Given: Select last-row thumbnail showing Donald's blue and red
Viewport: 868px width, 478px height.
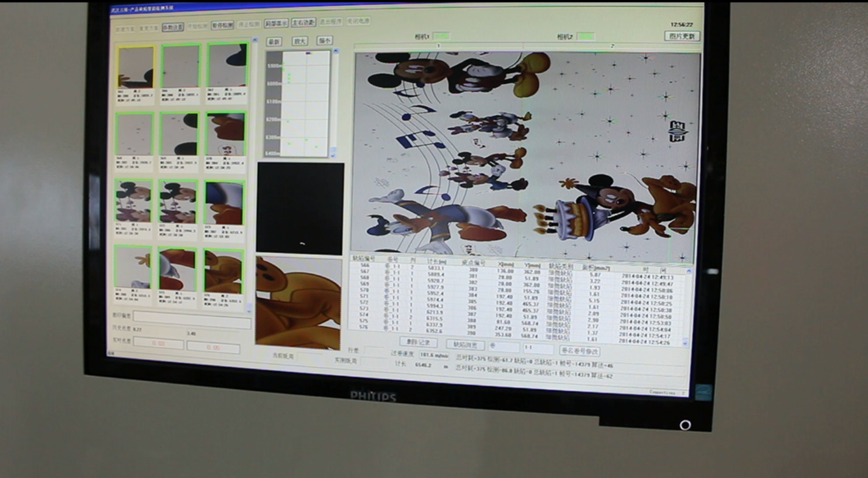Looking at the screenshot, I should (177, 269).
